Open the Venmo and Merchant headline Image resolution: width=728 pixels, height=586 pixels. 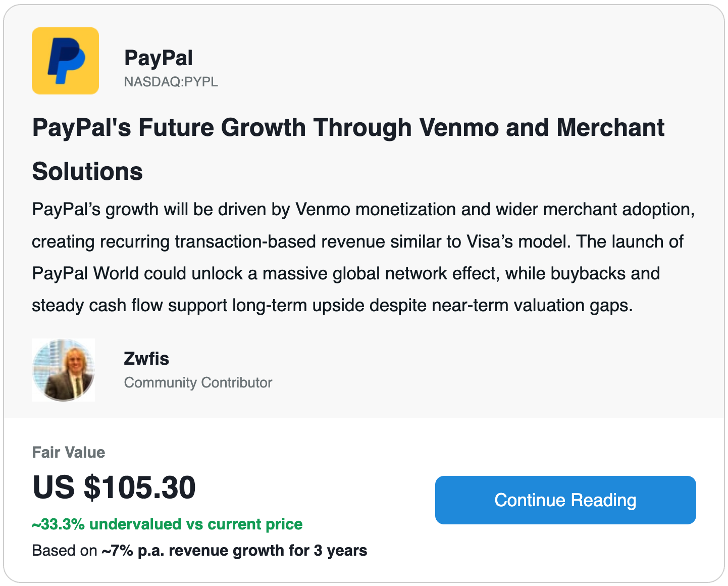click(x=348, y=127)
